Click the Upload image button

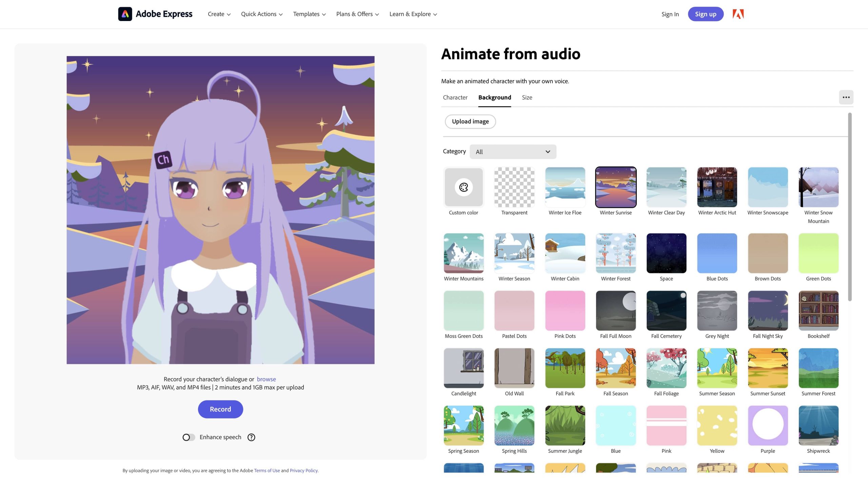[470, 121]
